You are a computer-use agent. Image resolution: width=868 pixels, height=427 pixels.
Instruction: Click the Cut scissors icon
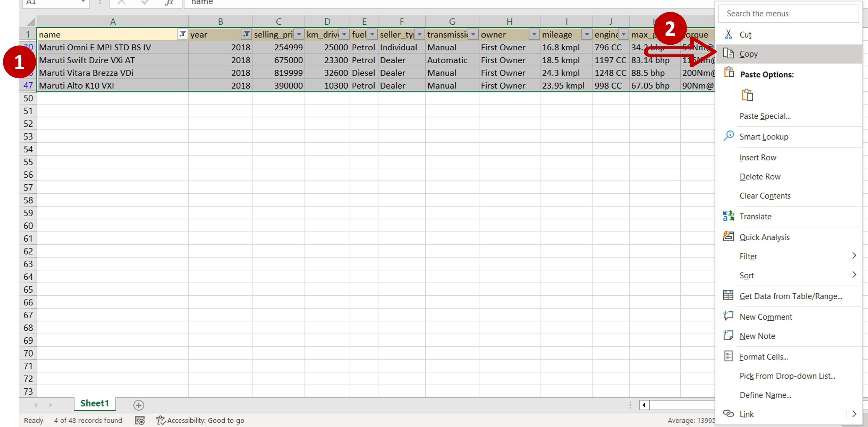tap(728, 34)
